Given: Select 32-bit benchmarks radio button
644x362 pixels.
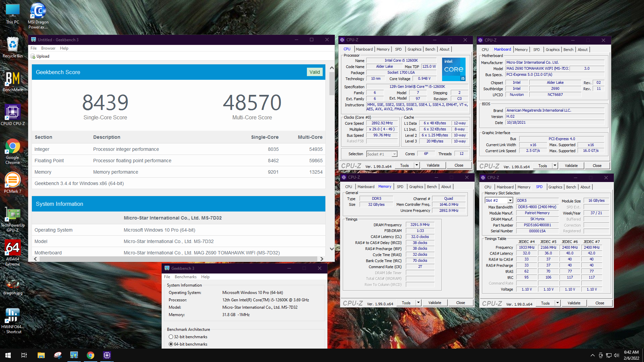Looking at the screenshot, I should point(171,337).
